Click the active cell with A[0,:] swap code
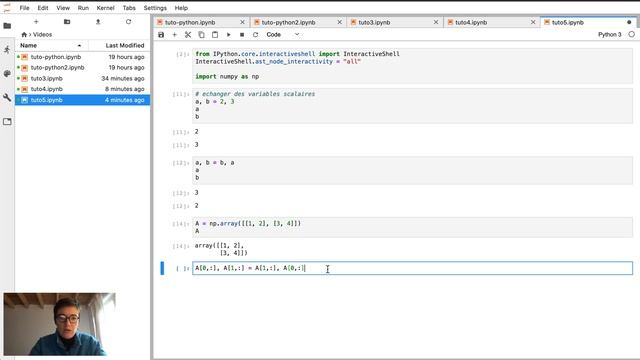This screenshot has width=640, height=360. [x=412, y=268]
